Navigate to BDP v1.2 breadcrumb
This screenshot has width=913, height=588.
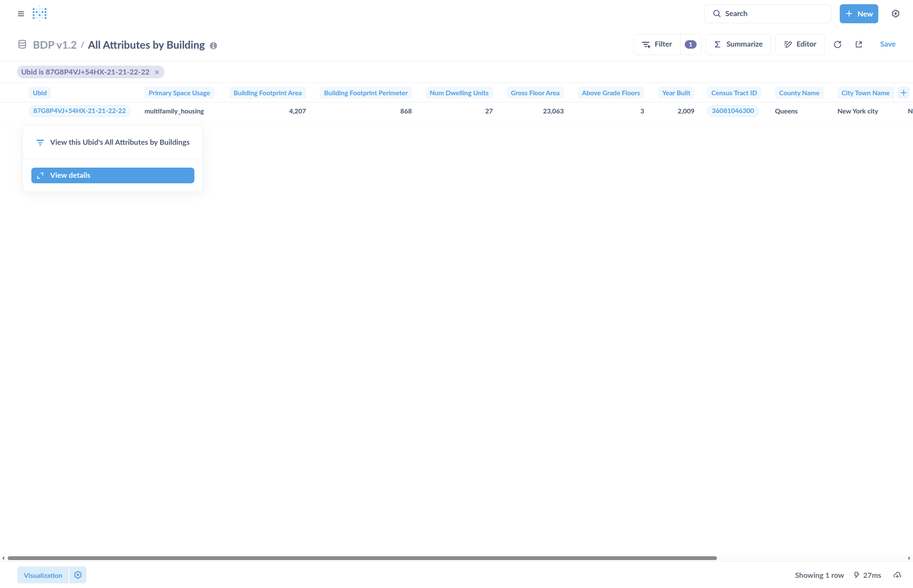coord(55,44)
